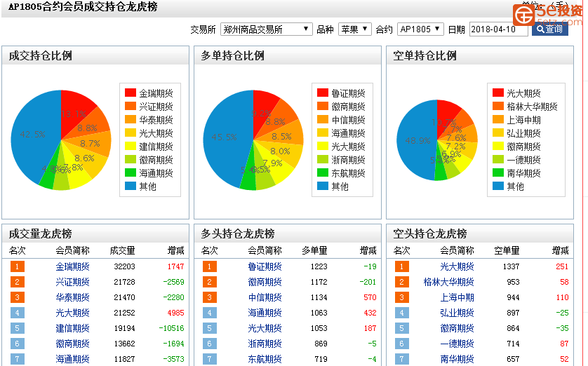Click 其他 blue swatch in 成交持仓比例 legend
588x366 pixels.
130,186
